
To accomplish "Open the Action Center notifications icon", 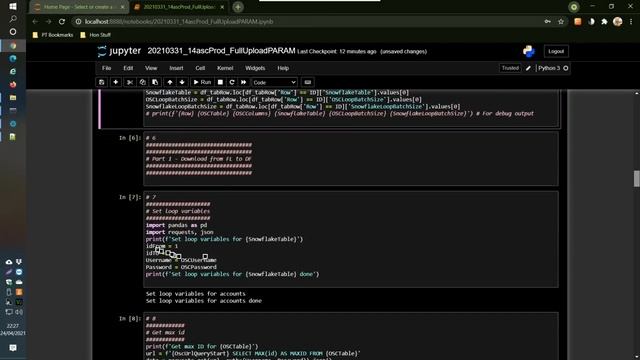I will click(x=13, y=348).
